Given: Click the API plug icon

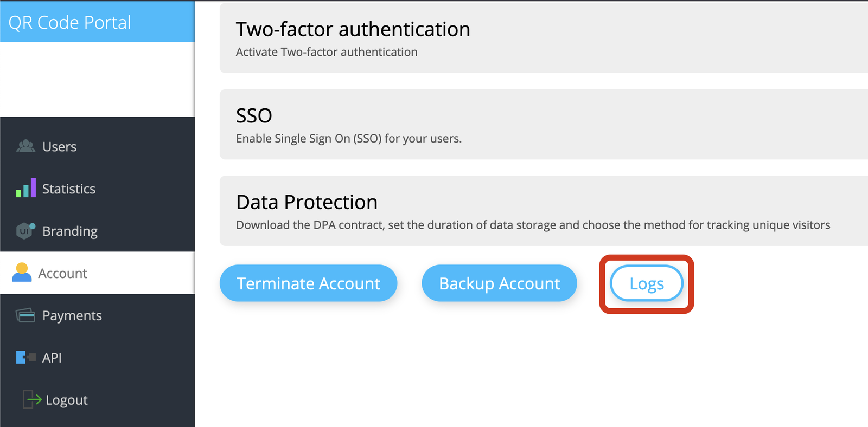Looking at the screenshot, I should [24, 357].
